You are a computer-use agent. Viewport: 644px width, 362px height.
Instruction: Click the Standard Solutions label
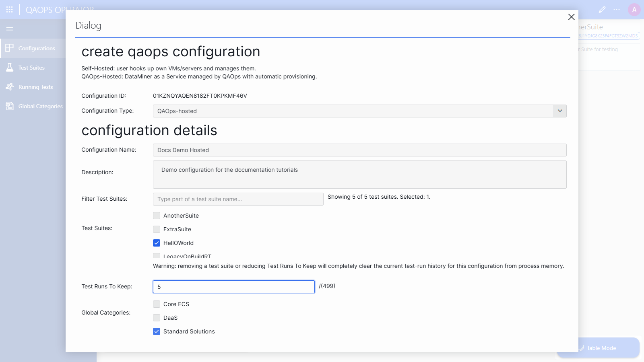coord(189,331)
